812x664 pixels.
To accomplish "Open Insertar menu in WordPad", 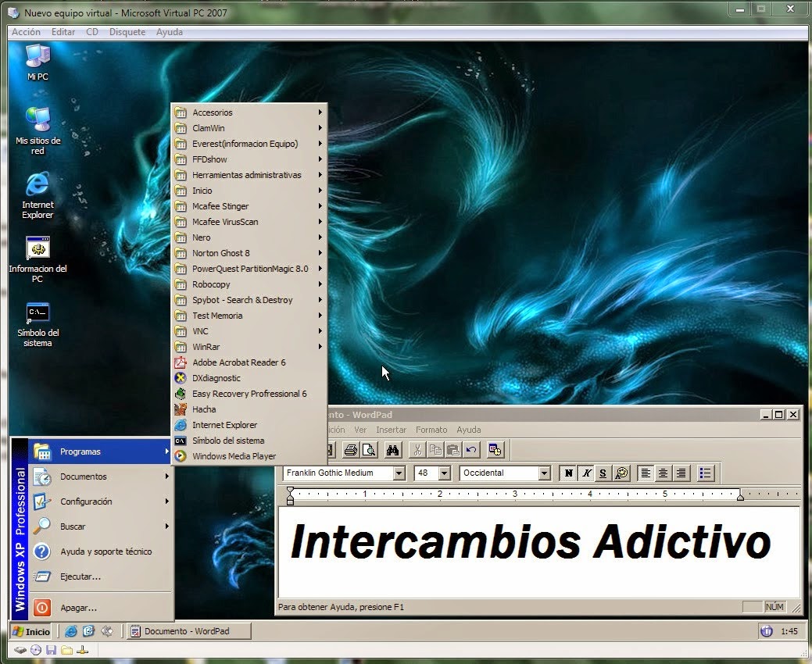I will point(391,430).
